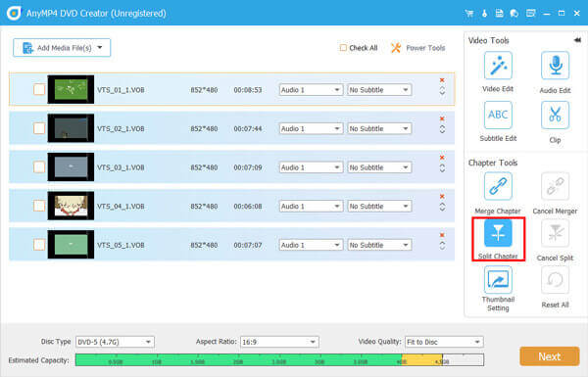588x377 pixels.
Task: Select the VTS_04_1.VOB video thumbnail
Action: click(71, 206)
